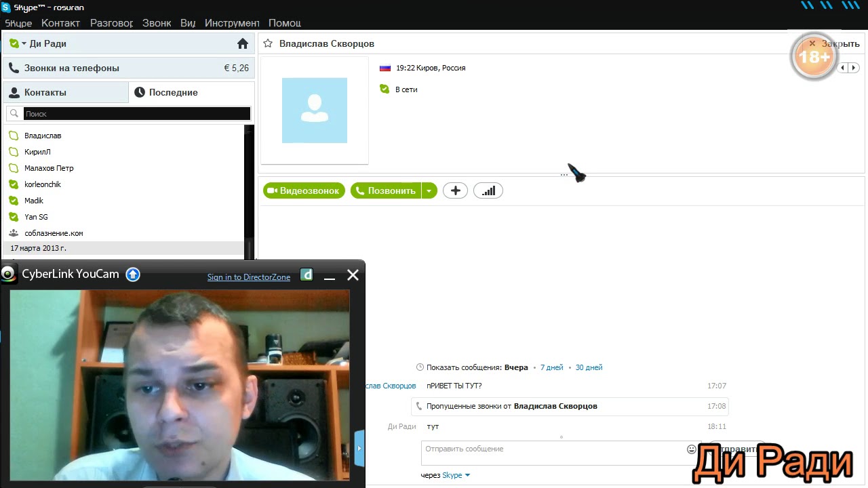
Task: Click the YouCam side panel expand handle
Action: click(359, 448)
